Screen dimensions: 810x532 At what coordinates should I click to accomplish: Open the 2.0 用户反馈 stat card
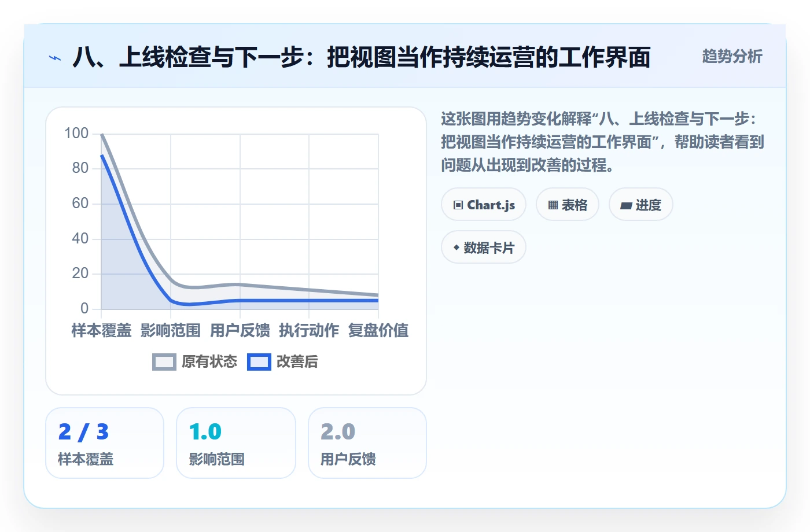[x=367, y=443]
